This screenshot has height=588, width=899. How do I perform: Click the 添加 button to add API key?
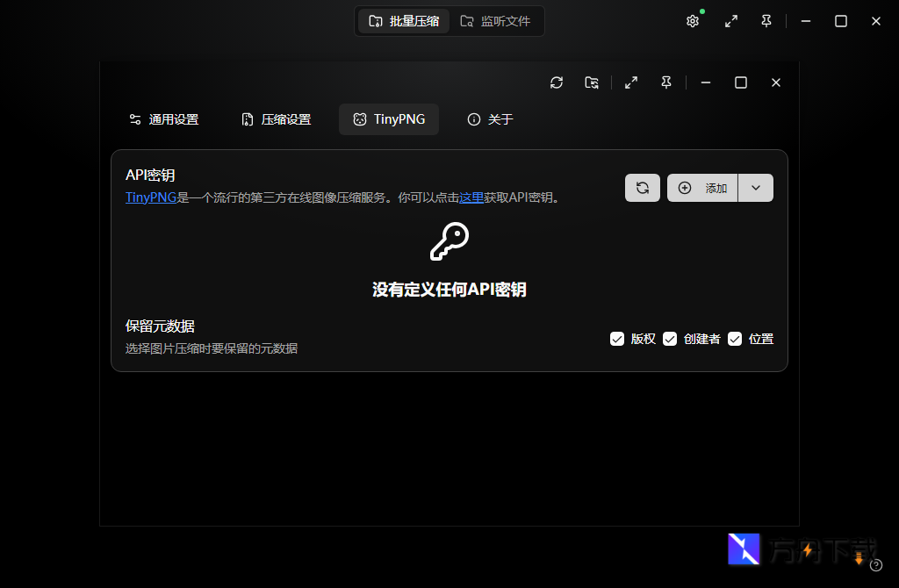point(702,187)
